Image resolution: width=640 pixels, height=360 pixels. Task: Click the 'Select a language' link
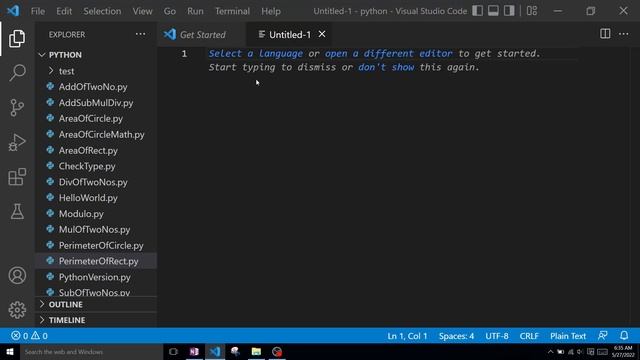click(256, 53)
